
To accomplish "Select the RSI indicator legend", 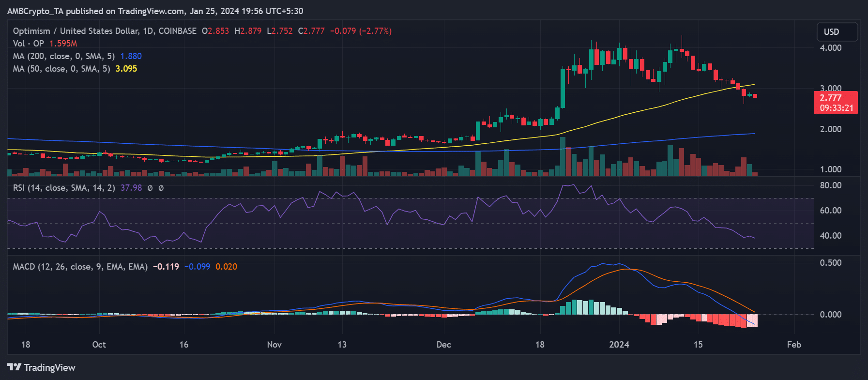I will [x=64, y=188].
